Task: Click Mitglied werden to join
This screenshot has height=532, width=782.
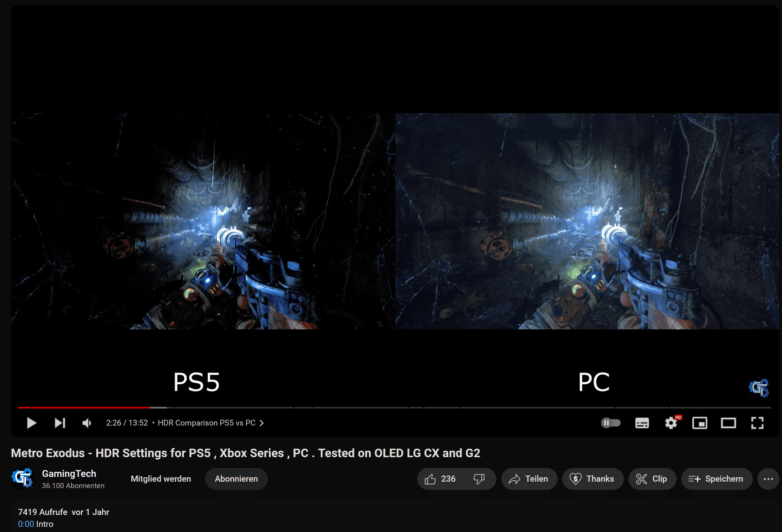Action: click(x=161, y=479)
